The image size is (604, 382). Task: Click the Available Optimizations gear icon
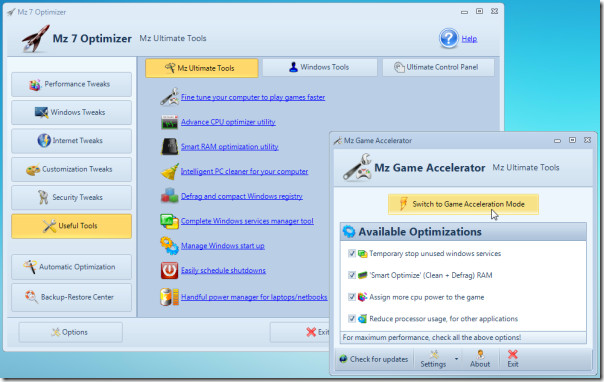(x=349, y=231)
